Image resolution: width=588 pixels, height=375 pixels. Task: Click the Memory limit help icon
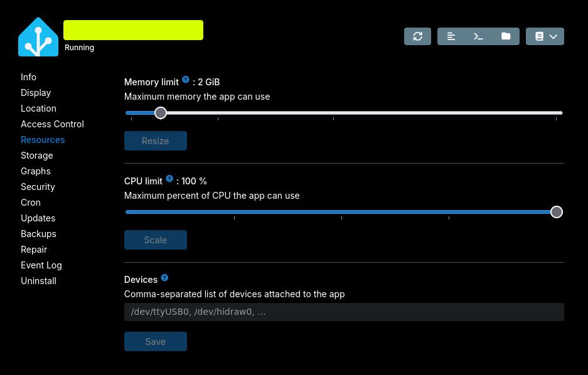[186, 80]
